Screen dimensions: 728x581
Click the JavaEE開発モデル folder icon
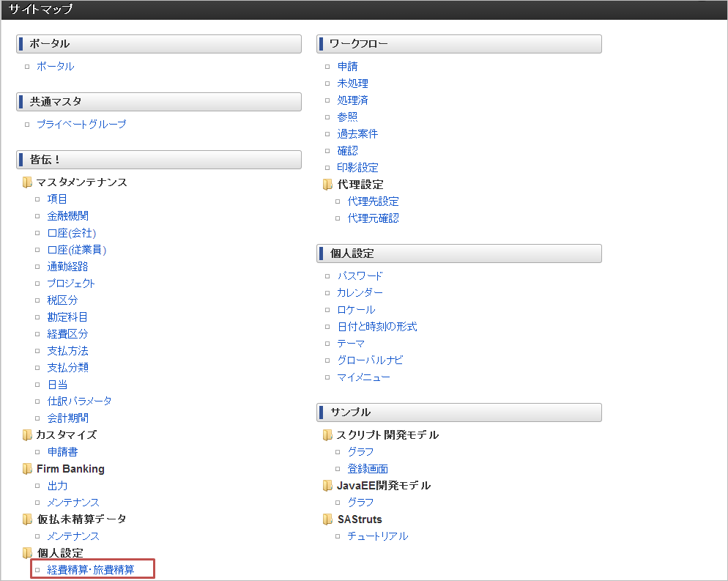327,486
